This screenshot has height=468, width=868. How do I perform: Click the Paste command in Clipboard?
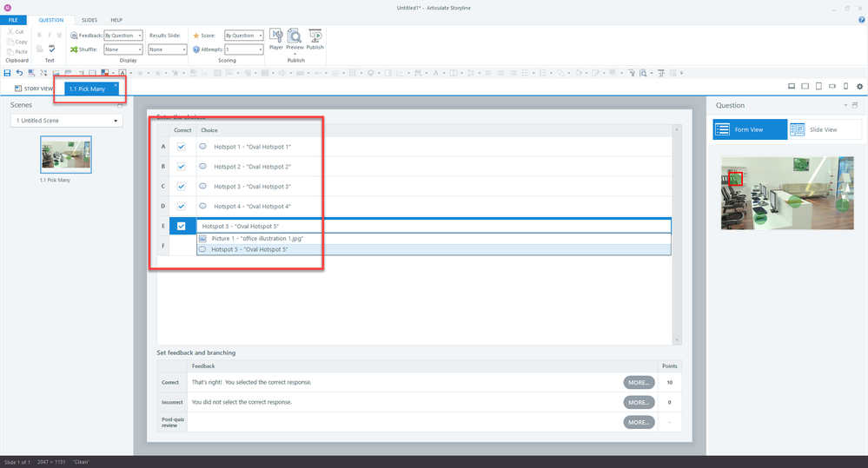[17, 51]
